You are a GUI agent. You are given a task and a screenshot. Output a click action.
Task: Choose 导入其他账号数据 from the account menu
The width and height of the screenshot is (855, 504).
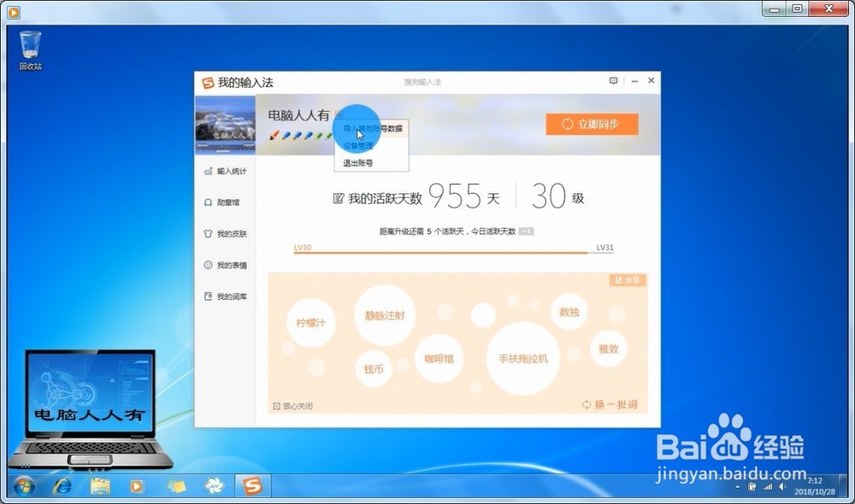373,129
